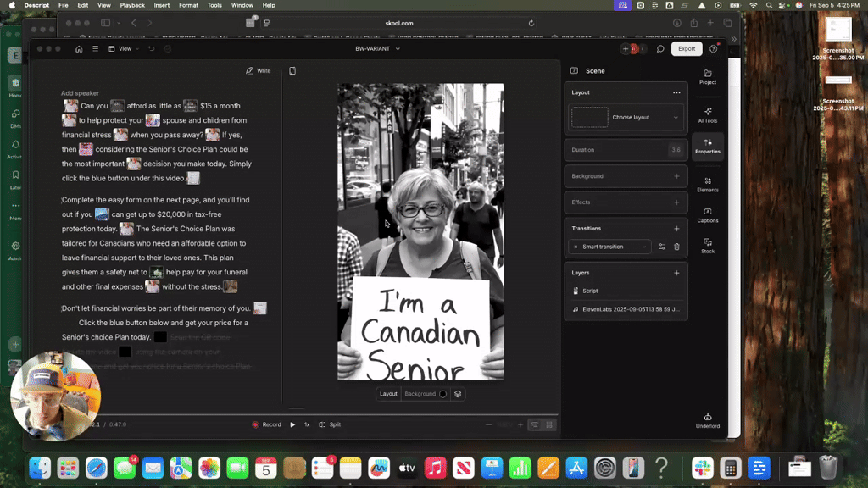Select the ElevenLabs audio layer

click(626, 309)
